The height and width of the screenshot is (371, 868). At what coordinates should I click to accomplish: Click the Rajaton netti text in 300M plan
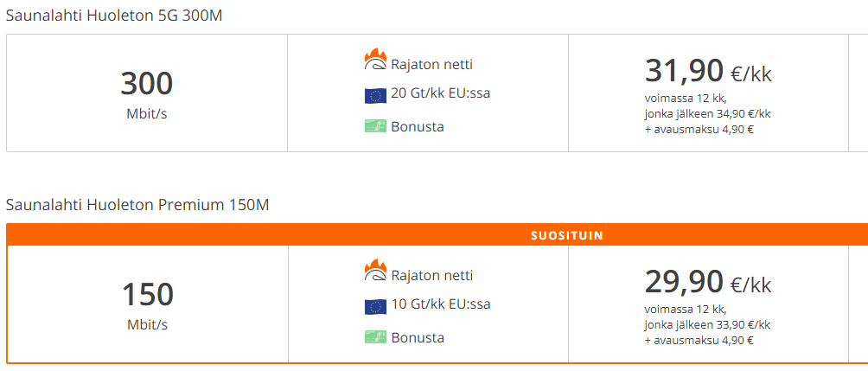point(431,65)
